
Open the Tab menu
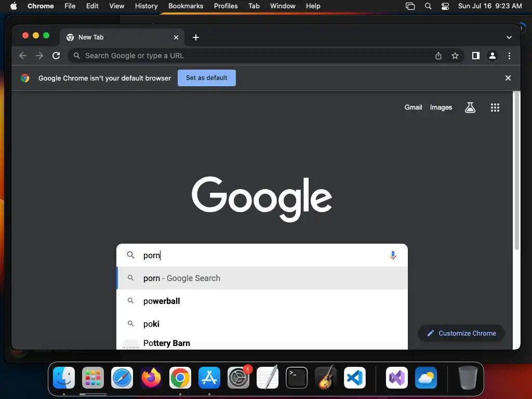254,6
